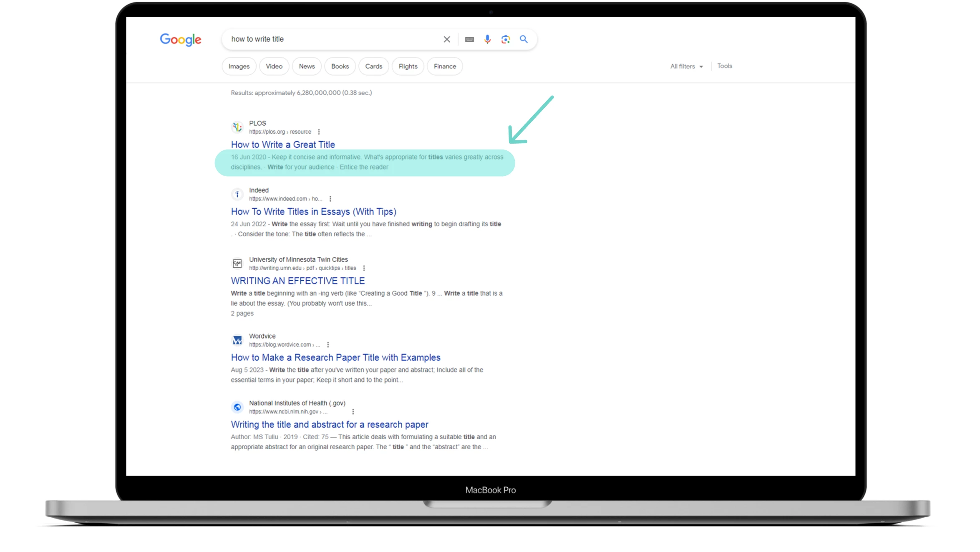Open Google Lens image search icon
The width and height of the screenshot is (980, 552).
pyautogui.click(x=506, y=39)
